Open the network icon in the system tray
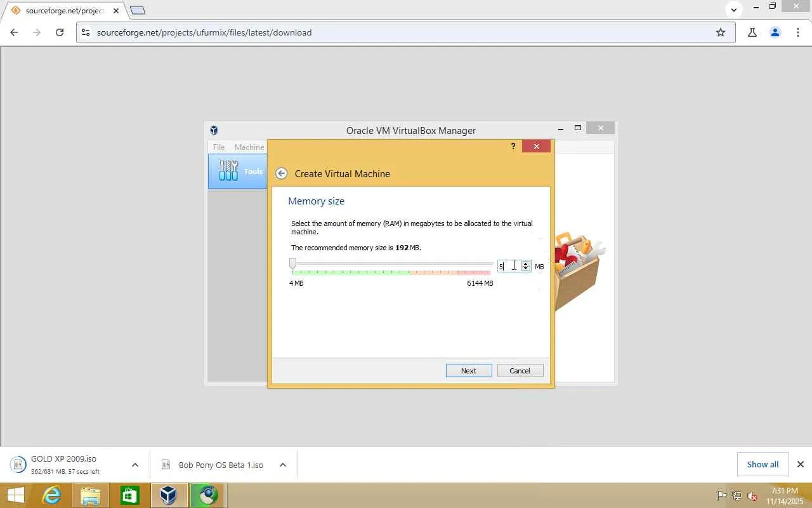 coord(737,496)
